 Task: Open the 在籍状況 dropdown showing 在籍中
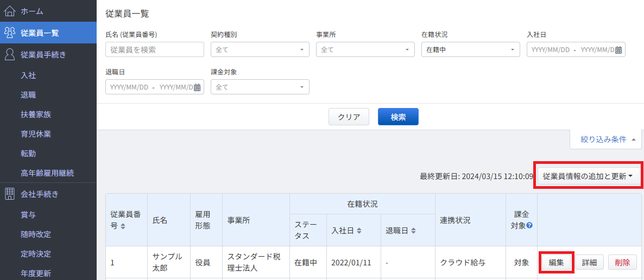click(471, 50)
